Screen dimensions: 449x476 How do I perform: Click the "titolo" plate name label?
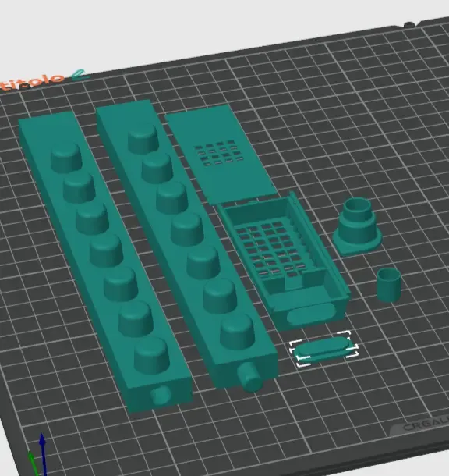[x=32, y=83]
